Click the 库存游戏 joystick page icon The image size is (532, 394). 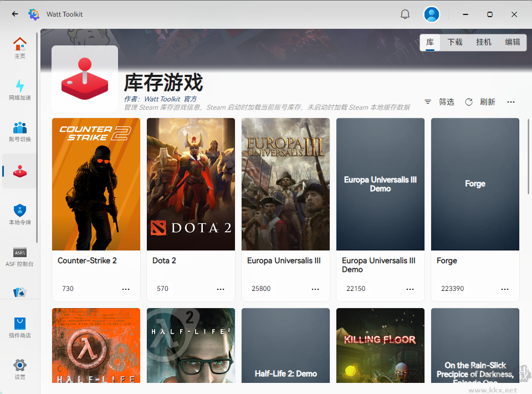pyautogui.click(x=85, y=78)
